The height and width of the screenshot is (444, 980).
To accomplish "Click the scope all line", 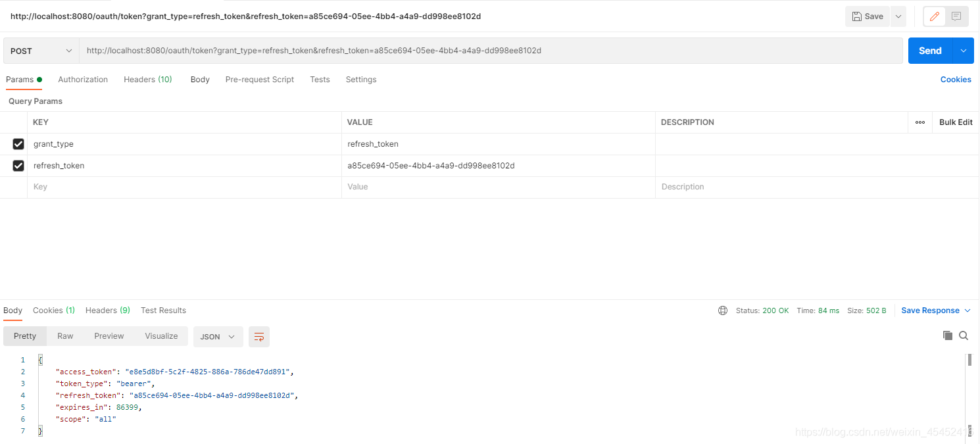I will 86,419.
